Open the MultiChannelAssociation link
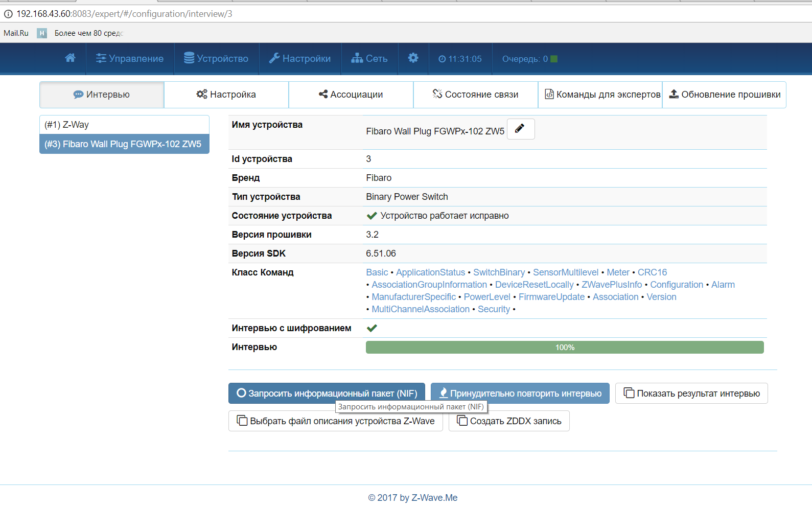This screenshot has width=812, height=508. point(421,309)
